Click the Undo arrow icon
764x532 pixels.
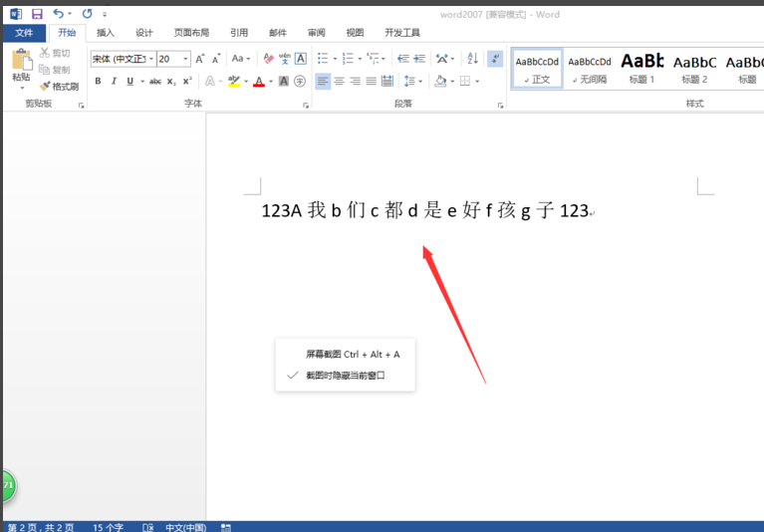click(59, 14)
